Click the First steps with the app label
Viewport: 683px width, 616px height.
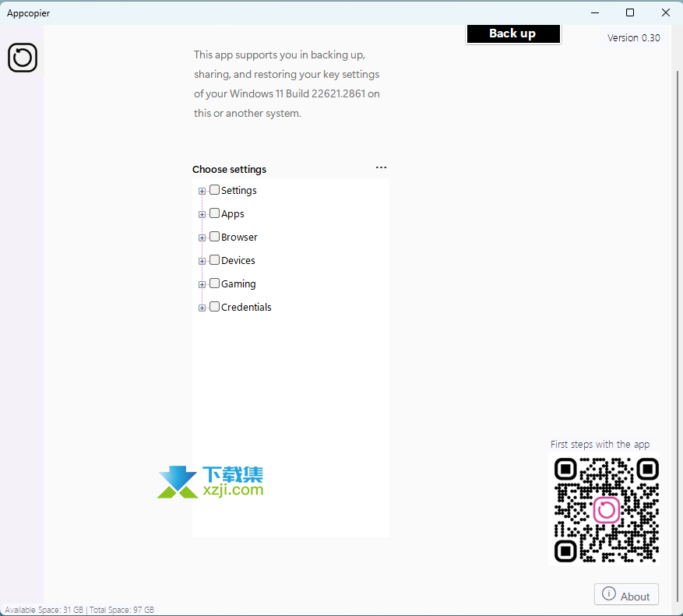coord(600,445)
